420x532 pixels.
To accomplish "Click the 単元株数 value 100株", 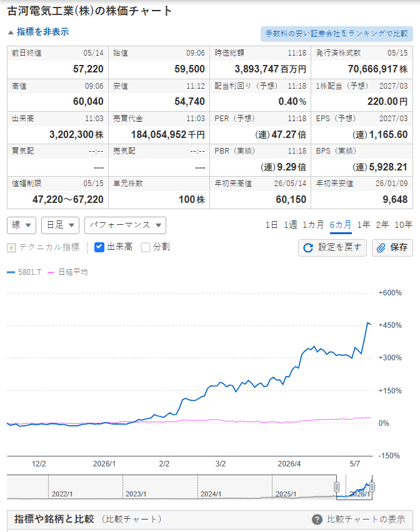I will [192, 200].
